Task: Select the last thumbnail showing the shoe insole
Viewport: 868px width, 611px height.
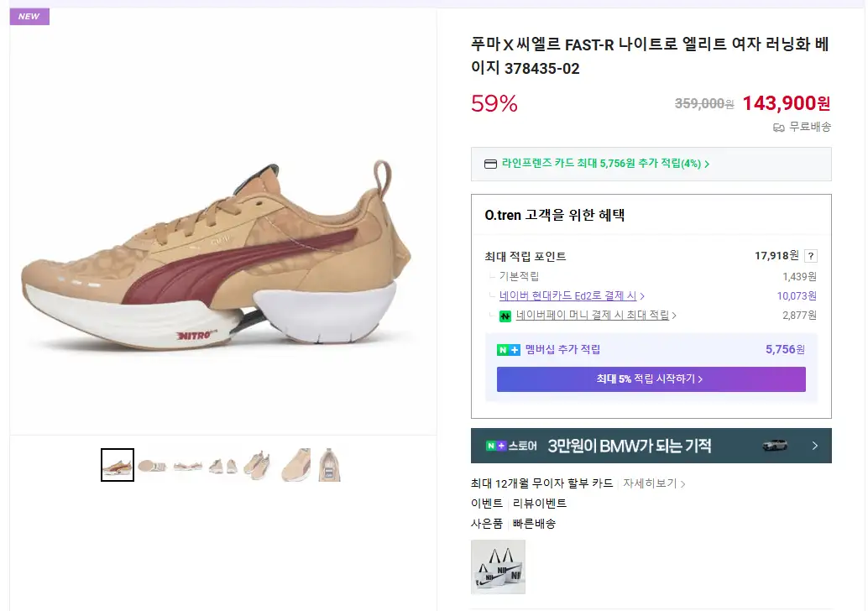Action: click(329, 465)
